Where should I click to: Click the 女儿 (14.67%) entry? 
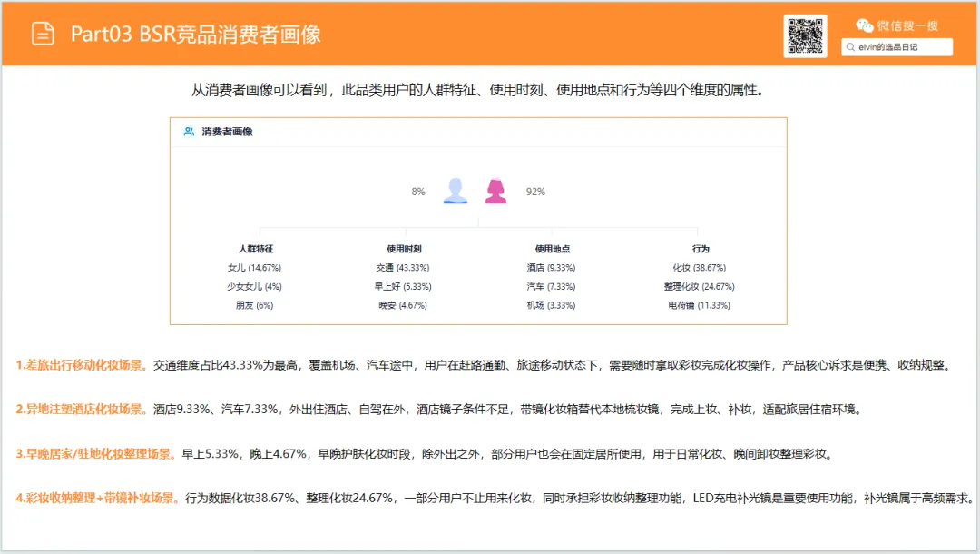[x=254, y=268]
